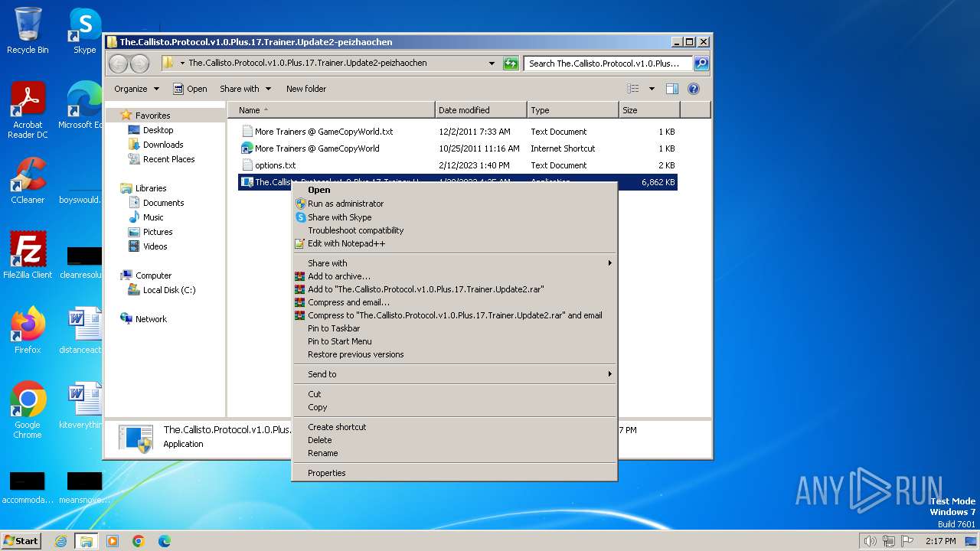Launch FileZilla Client desktop icon

(28, 255)
